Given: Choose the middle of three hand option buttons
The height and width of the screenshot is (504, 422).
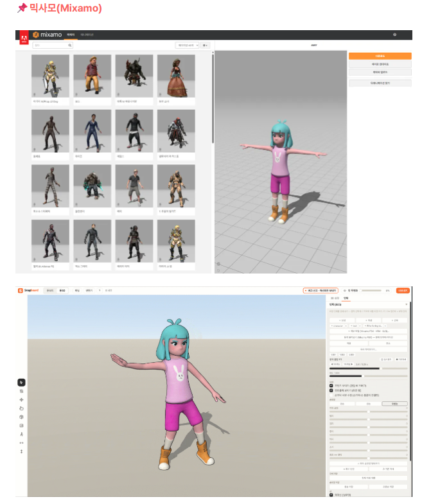Looking at the screenshot, I should (x=369, y=404).
